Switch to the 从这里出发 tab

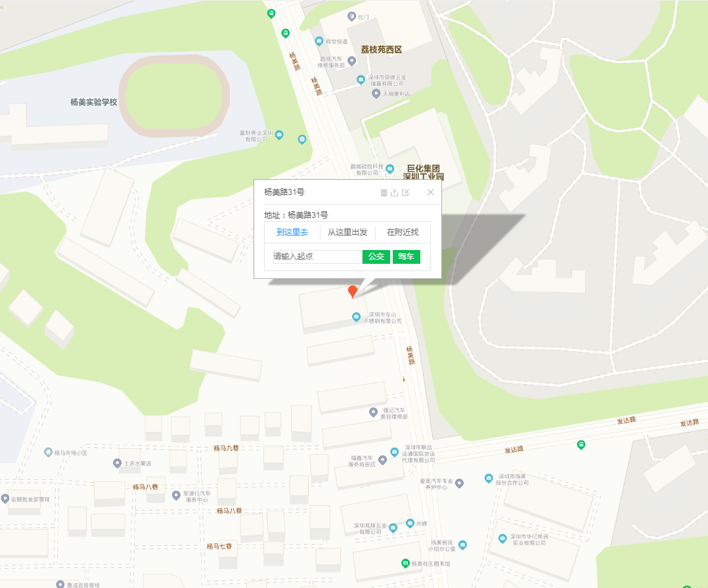347,232
